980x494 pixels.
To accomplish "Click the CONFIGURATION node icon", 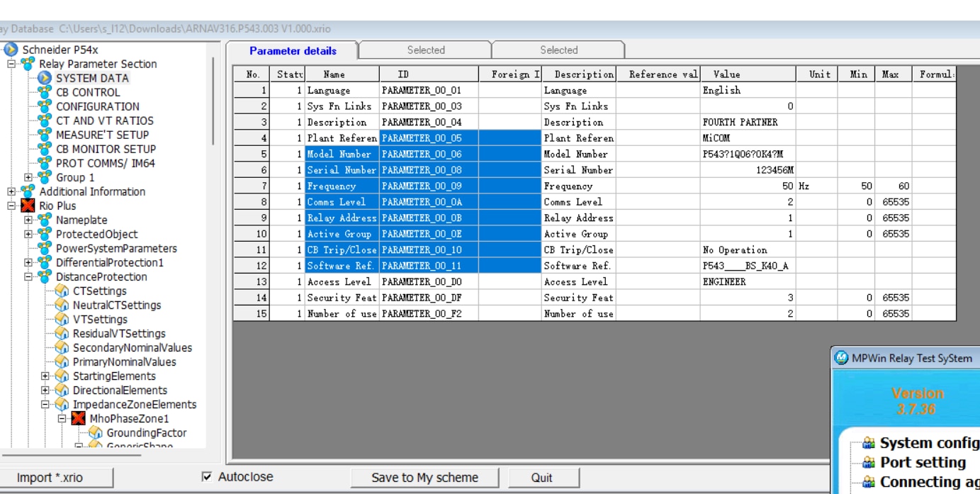I will 45,106.
